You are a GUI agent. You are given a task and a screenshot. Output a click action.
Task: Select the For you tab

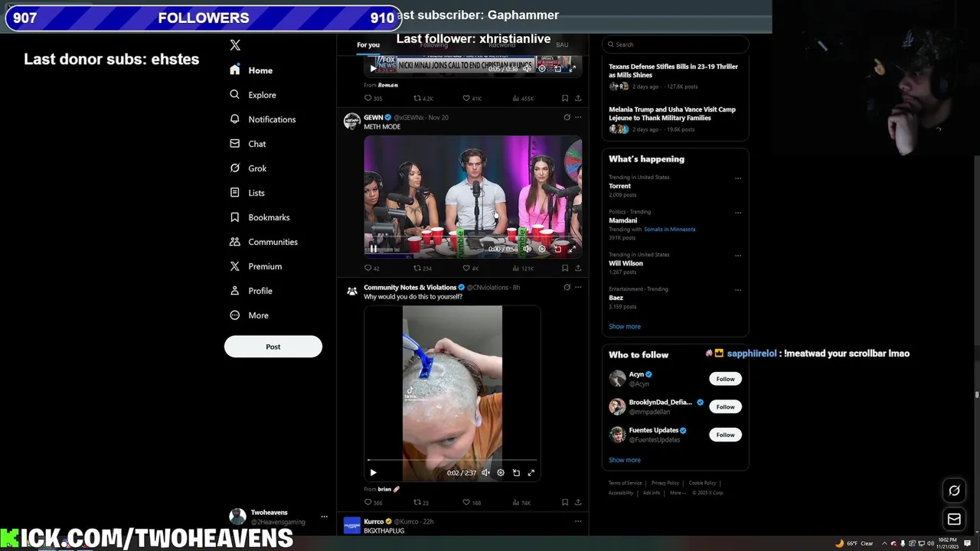tap(367, 44)
